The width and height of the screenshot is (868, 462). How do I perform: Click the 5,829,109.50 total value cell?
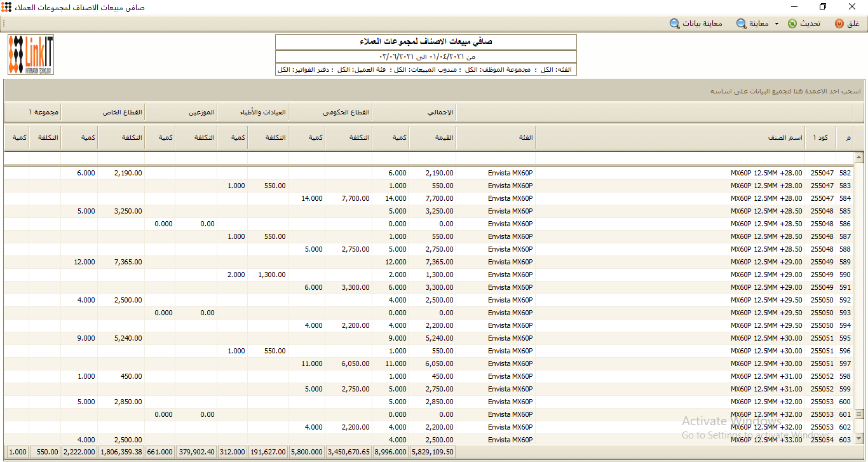point(433,452)
